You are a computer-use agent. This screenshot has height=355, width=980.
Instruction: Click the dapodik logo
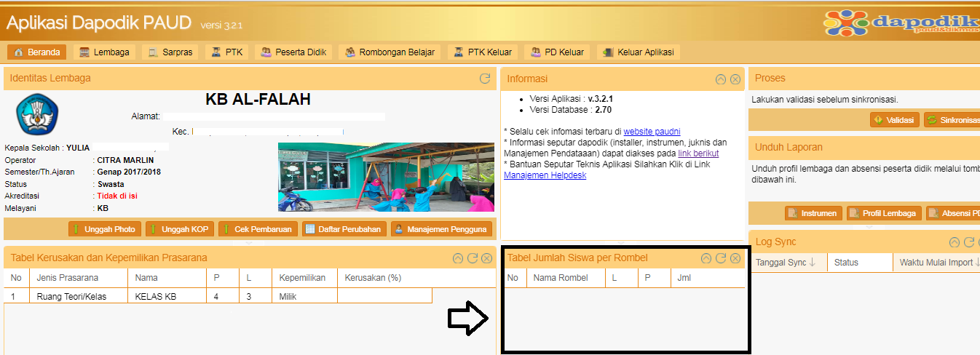901,23
